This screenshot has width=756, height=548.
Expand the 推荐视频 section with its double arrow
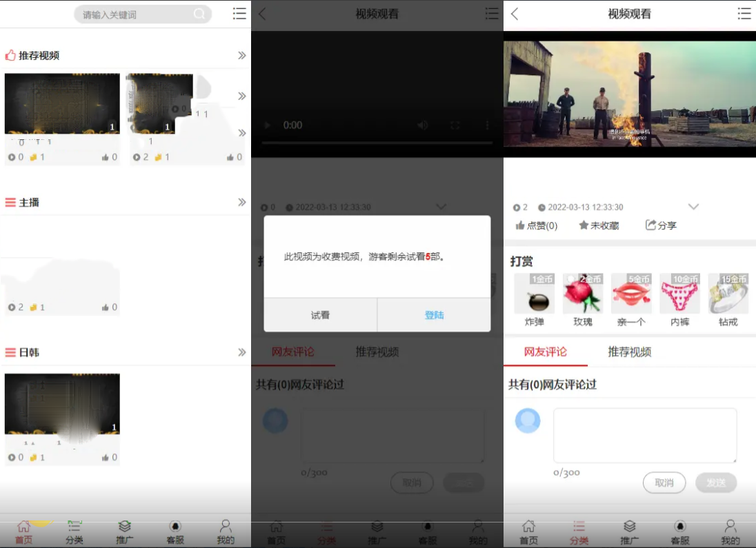coord(242,55)
